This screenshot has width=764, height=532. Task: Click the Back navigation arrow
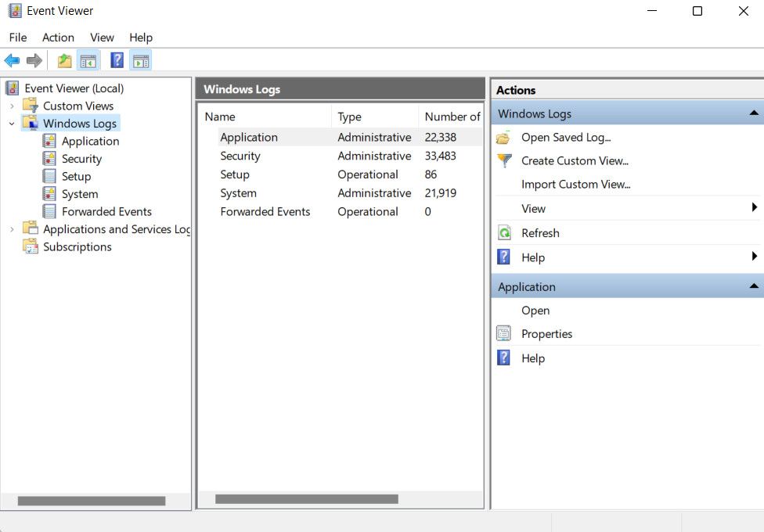click(x=12, y=60)
